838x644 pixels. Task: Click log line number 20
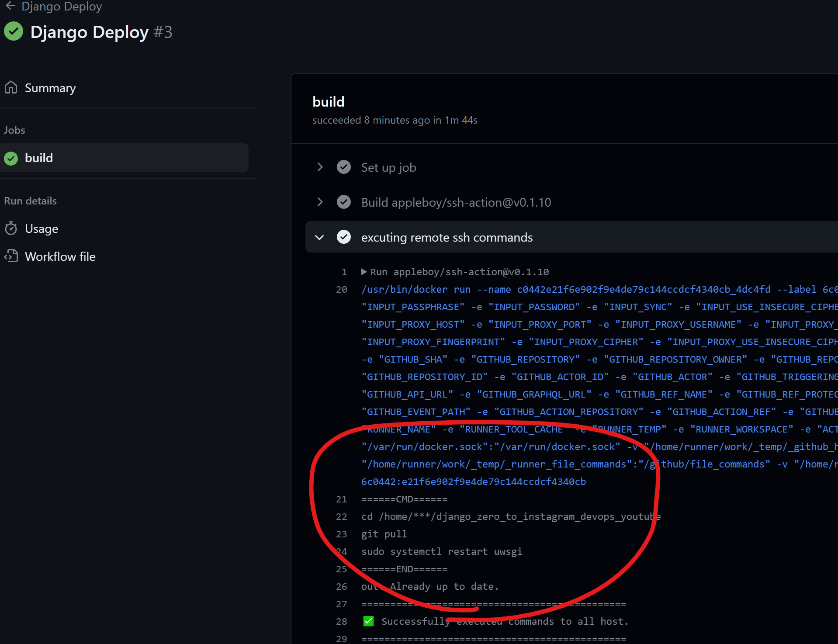(x=342, y=289)
